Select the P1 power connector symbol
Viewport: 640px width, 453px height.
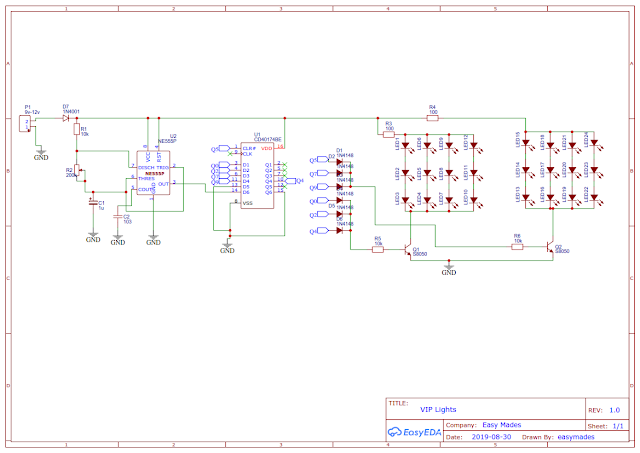25,123
